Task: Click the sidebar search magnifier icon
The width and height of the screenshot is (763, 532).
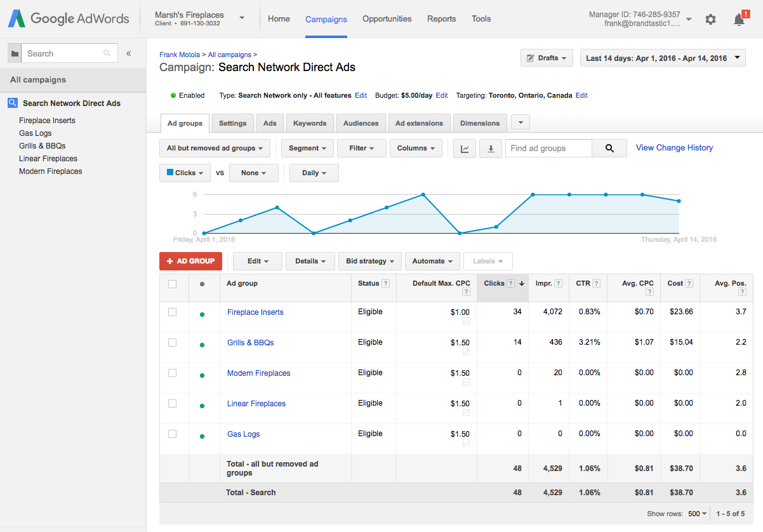Action: pos(107,54)
